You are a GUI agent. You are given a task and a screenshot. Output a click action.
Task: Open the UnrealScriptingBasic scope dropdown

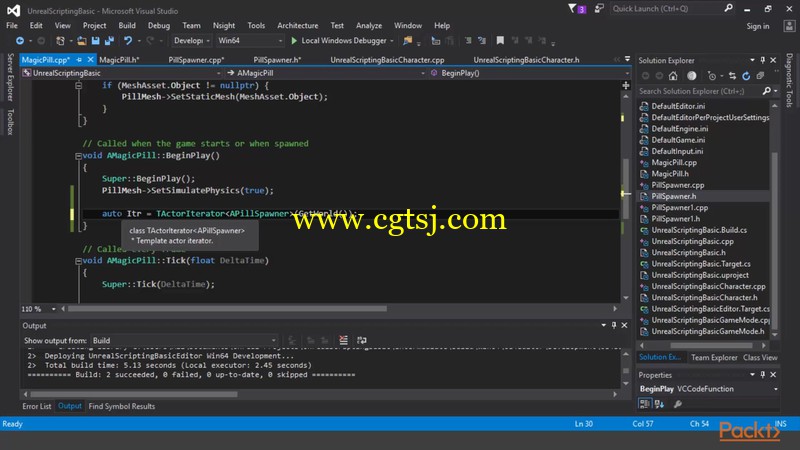[x=122, y=73]
